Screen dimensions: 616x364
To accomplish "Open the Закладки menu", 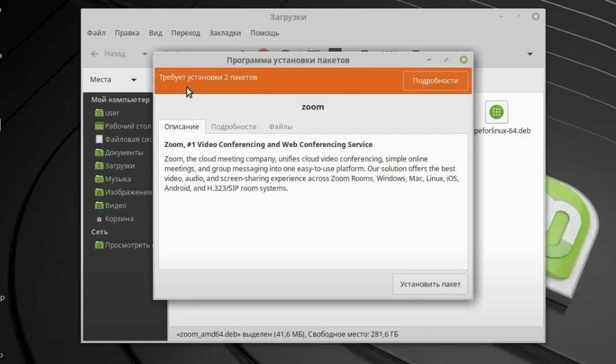I will point(225,33).
